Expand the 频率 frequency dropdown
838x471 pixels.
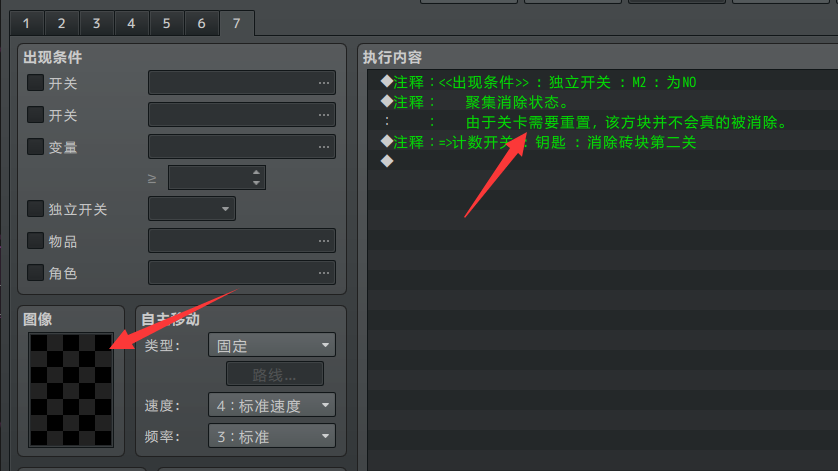pos(272,436)
